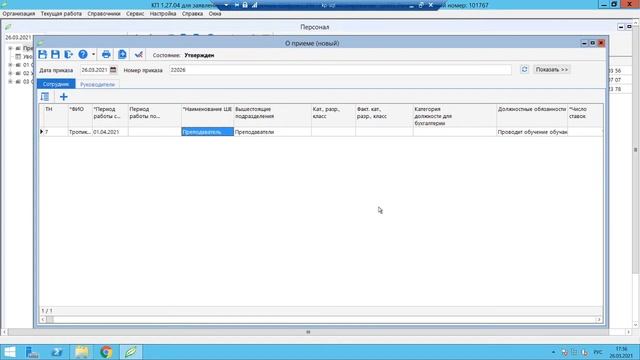
Task: Open the Организация menu
Action: click(19, 13)
